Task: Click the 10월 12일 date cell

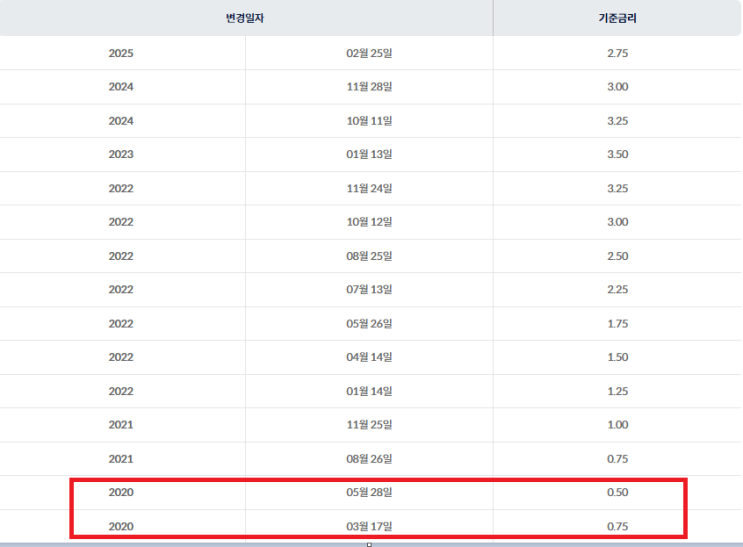Action: [369, 222]
